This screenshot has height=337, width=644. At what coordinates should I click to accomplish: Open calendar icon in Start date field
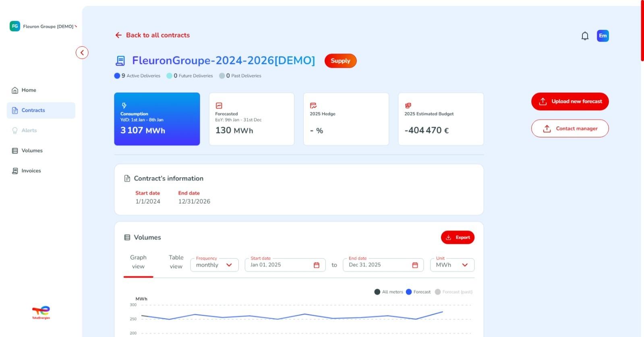[x=317, y=265]
